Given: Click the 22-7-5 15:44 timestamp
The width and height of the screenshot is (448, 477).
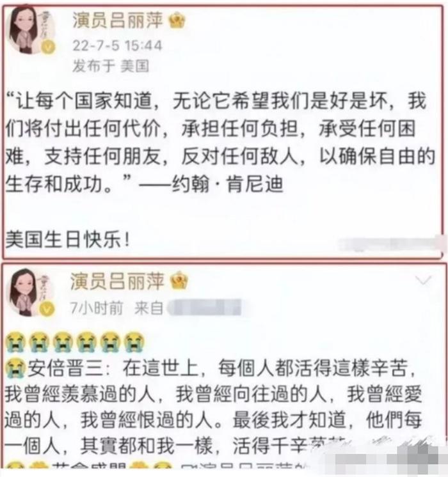Looking at the screenshot, I should [117, 46].
